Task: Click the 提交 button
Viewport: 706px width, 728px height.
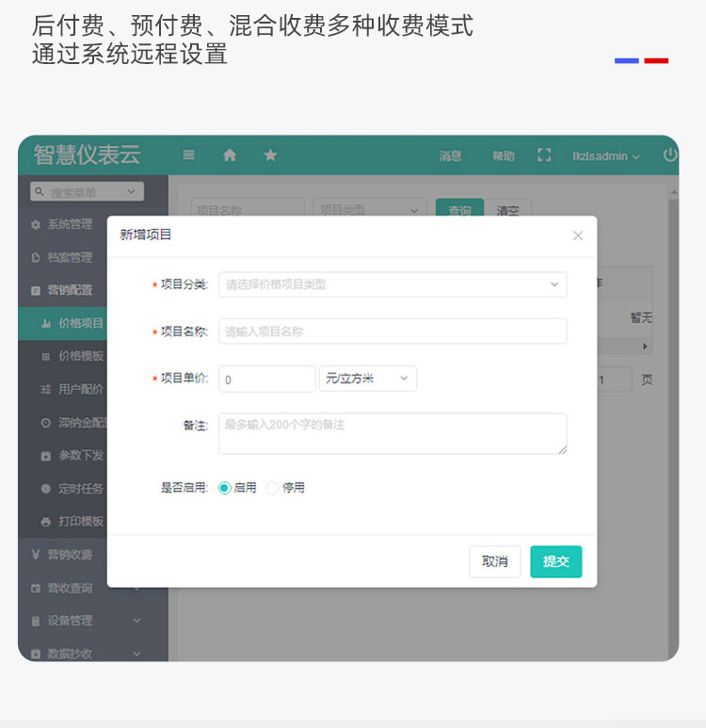Action: click(555, 561)
